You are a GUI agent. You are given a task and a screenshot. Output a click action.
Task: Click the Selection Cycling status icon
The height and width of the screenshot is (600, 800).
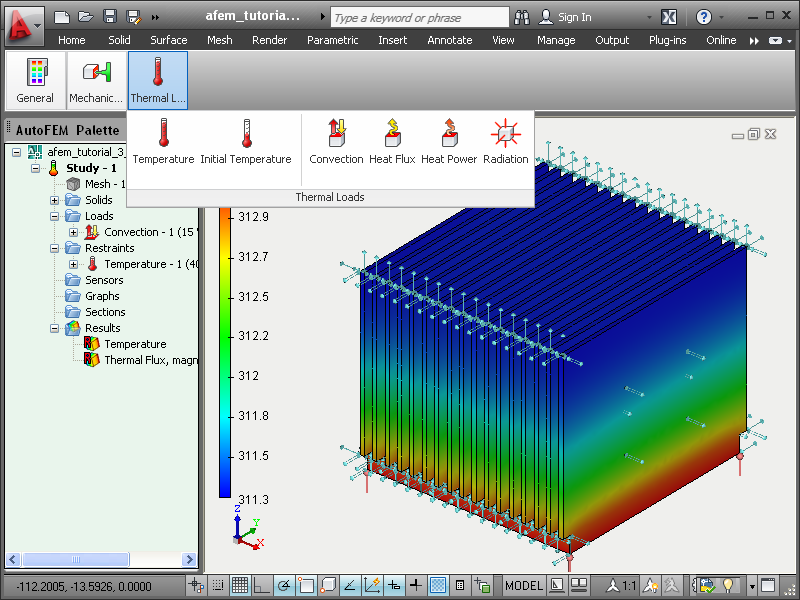(482, 585)
